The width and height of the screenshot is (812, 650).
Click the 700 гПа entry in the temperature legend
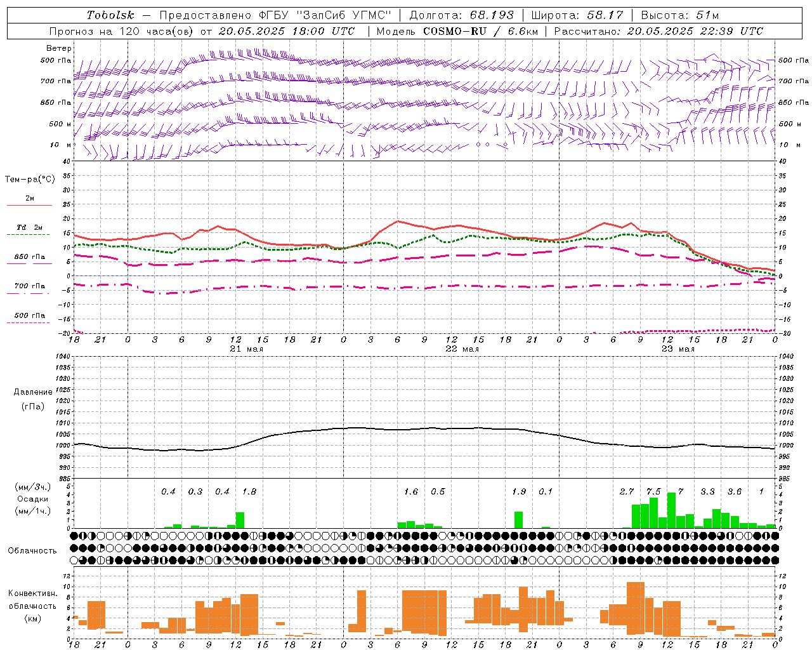[29, 286]
